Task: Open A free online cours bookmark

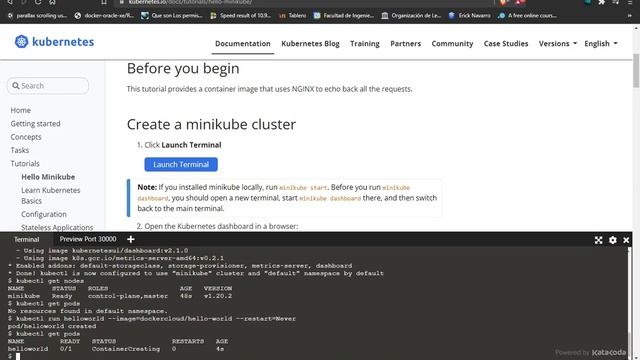Action: tap(527, 16)
